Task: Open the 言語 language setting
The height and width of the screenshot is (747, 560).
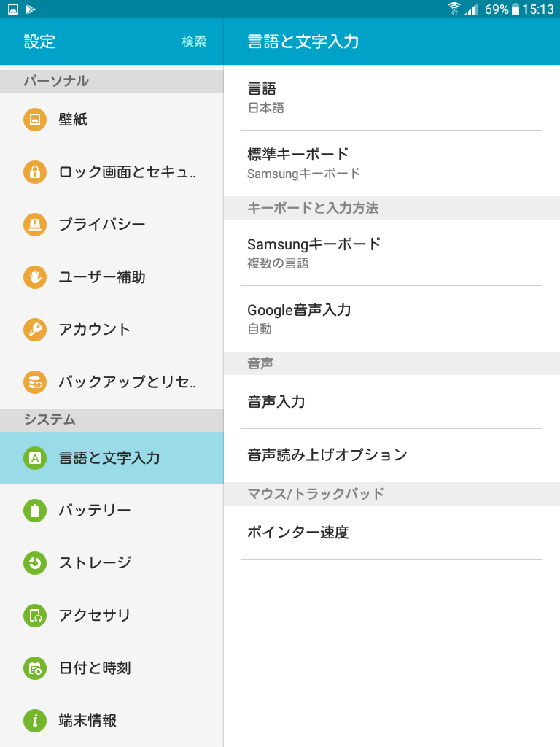Action: (x=392, y=98)
